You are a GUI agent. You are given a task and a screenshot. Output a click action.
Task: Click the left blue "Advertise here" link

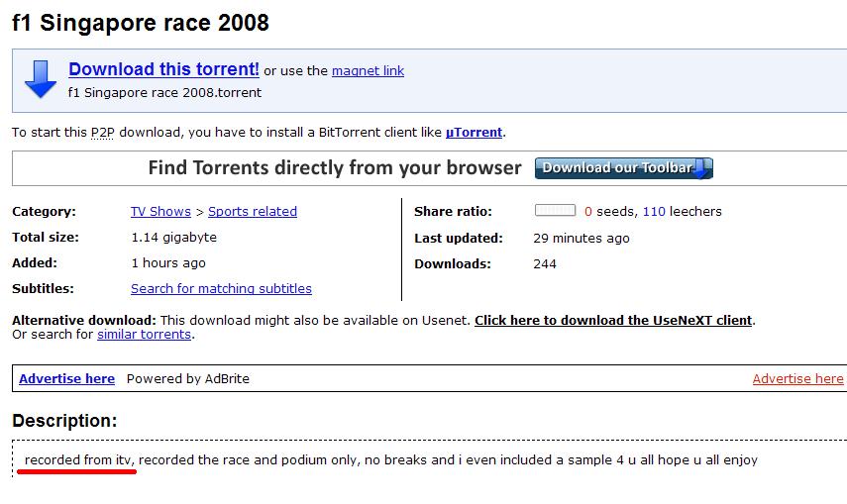pos(66,378)
